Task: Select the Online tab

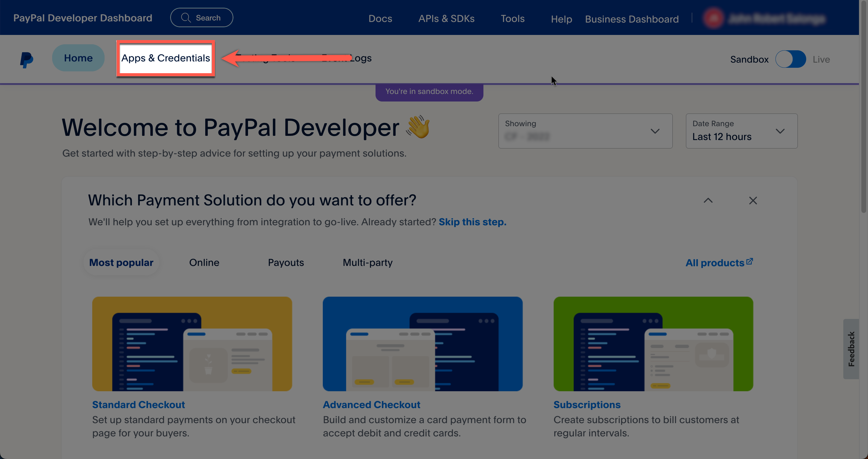Action: click(204, 262)
